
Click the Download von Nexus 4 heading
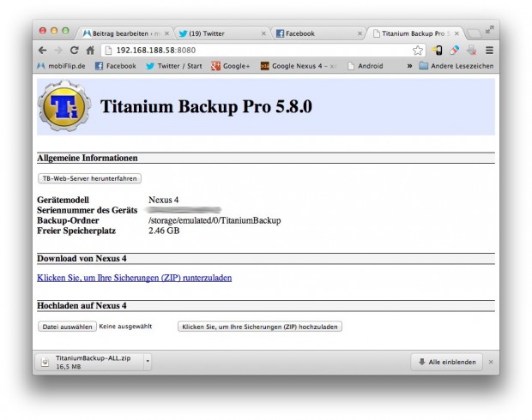(82, 258)
